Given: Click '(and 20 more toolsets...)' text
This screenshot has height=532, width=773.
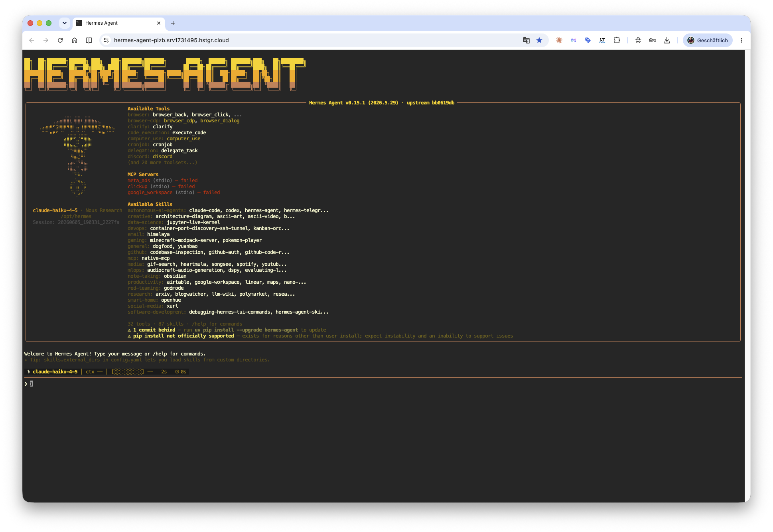Looking at the screenshot, I should [162, 163].
